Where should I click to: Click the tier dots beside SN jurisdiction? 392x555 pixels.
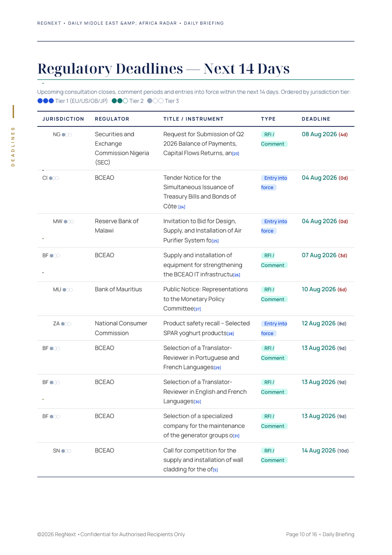click(66, 451)
